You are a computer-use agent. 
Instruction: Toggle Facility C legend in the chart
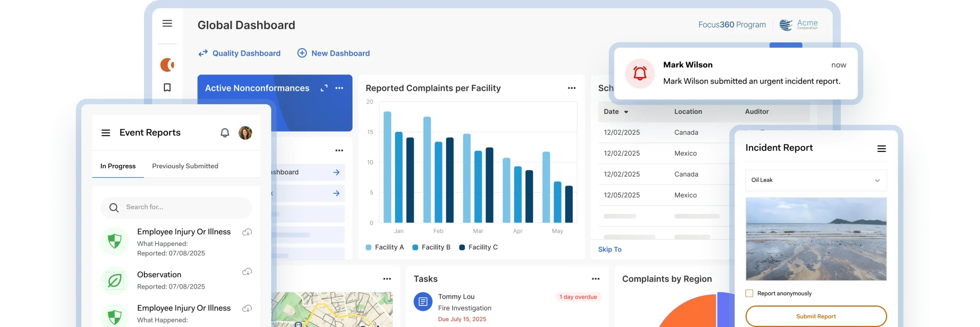(x=479, y=247)
